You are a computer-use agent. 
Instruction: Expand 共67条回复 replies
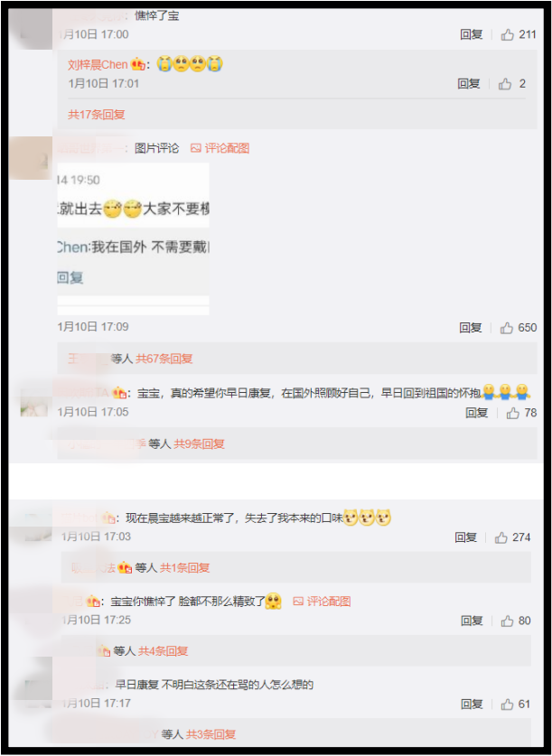pos(164,359)
